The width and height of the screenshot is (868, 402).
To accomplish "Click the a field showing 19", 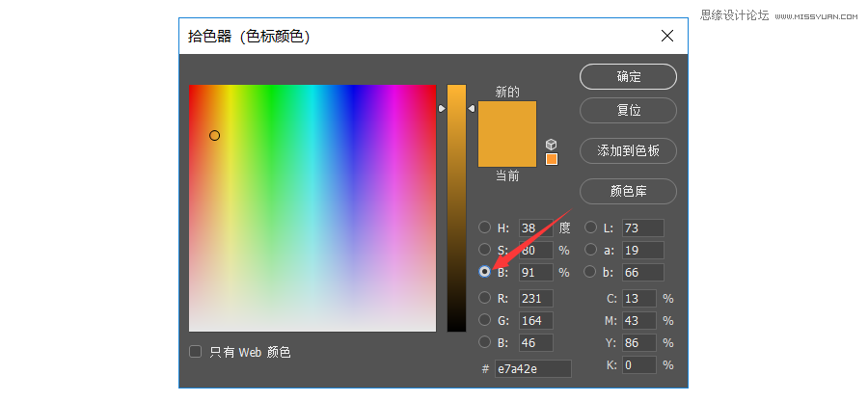I will 642,250.
